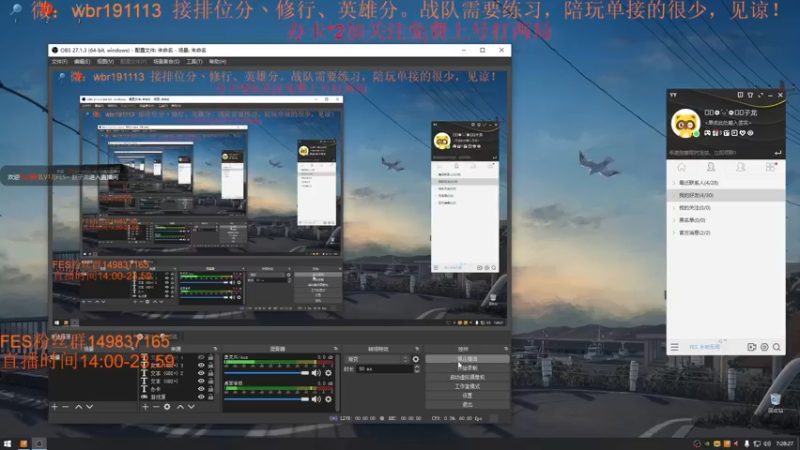Click the OBS icon in the taskbar
Viewport: 800px width, 450px height.
39,443
